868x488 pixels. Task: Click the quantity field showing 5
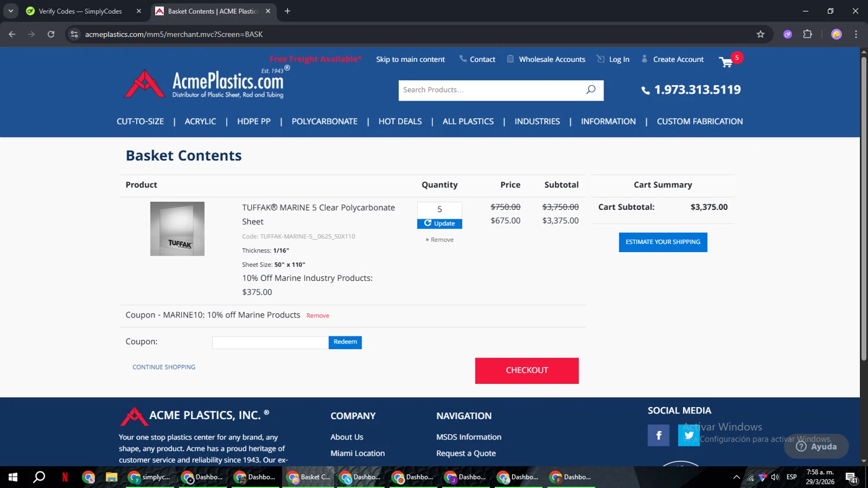pos(439,210)
